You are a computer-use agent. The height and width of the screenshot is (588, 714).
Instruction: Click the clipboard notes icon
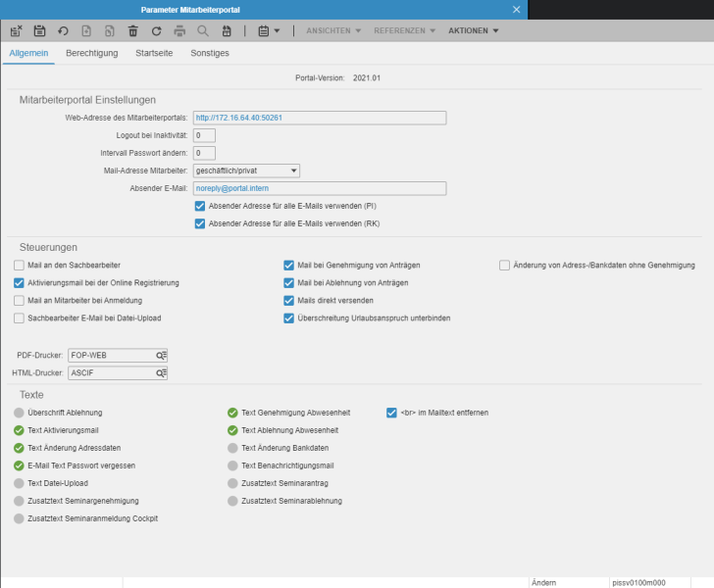[x=263, y=30]
